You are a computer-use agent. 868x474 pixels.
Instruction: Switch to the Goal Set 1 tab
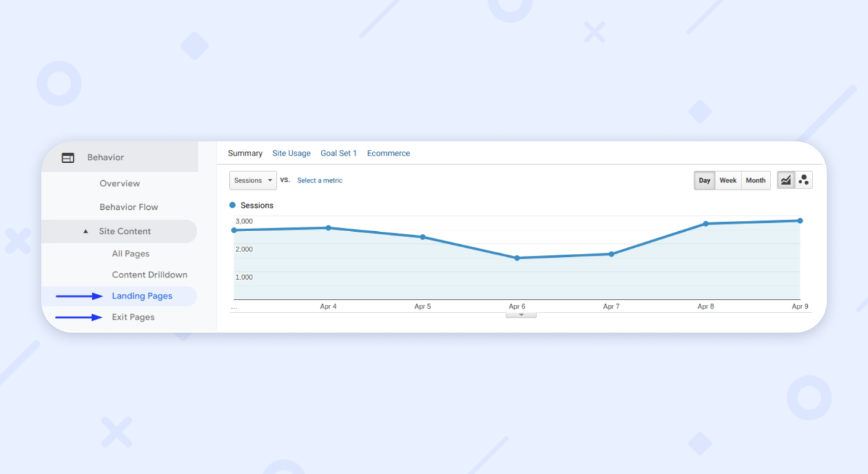[x=338, y=153]
